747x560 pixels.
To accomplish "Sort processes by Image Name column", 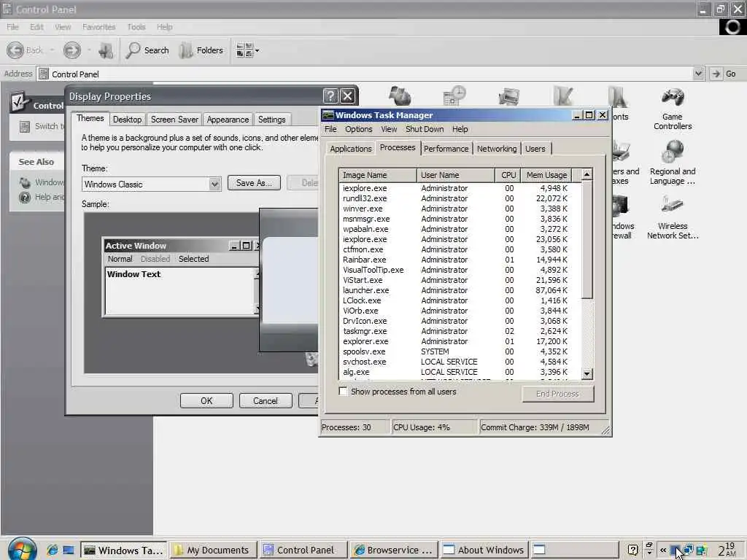I will 378,175.
